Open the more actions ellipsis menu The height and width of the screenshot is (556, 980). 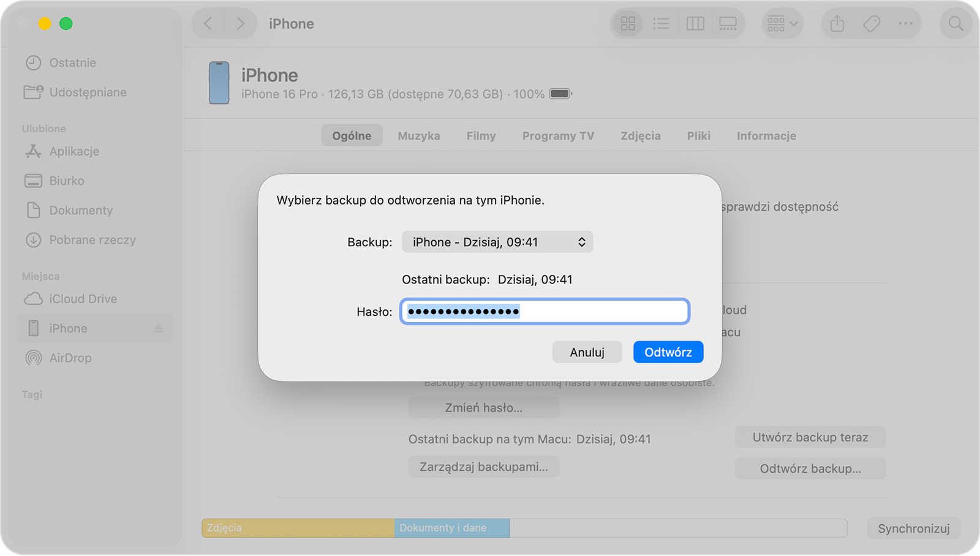click(x=905, y=24)
